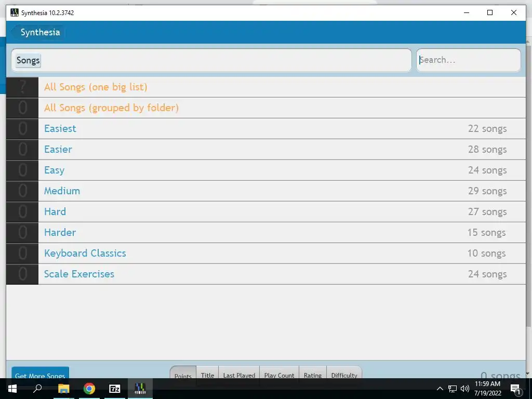The width and height of the screenshot is (532, 399).
Task: Open All Songs (grouped by folder)
Action: 265,108
